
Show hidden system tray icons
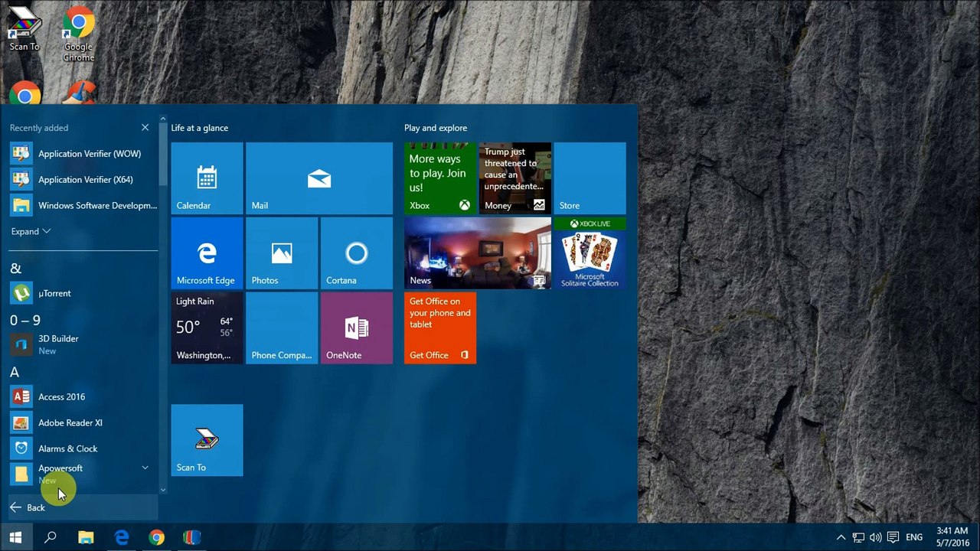[841, 537]
